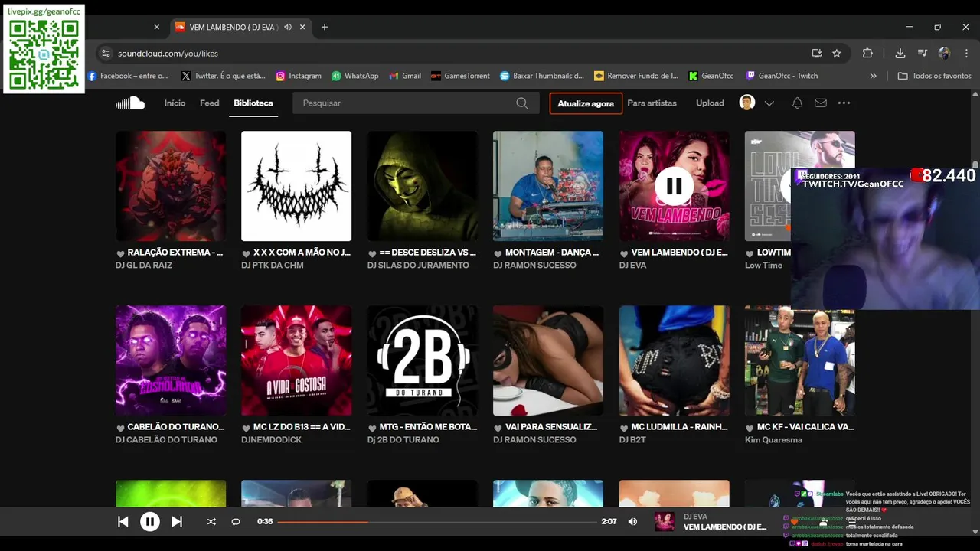
Task: Unlike MONTAGEM - DANÇA track heart
Action: point(498,253)
